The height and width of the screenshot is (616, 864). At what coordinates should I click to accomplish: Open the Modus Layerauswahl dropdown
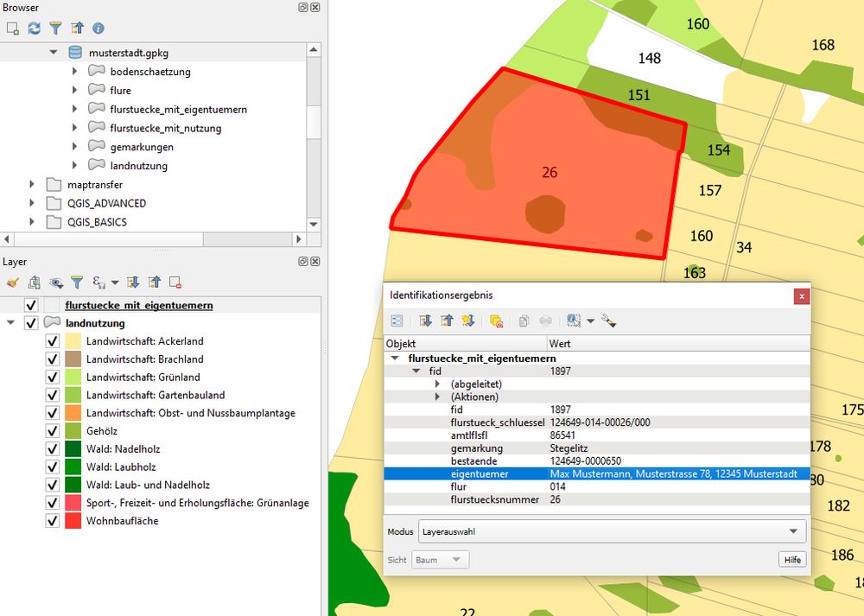[611, 531]
